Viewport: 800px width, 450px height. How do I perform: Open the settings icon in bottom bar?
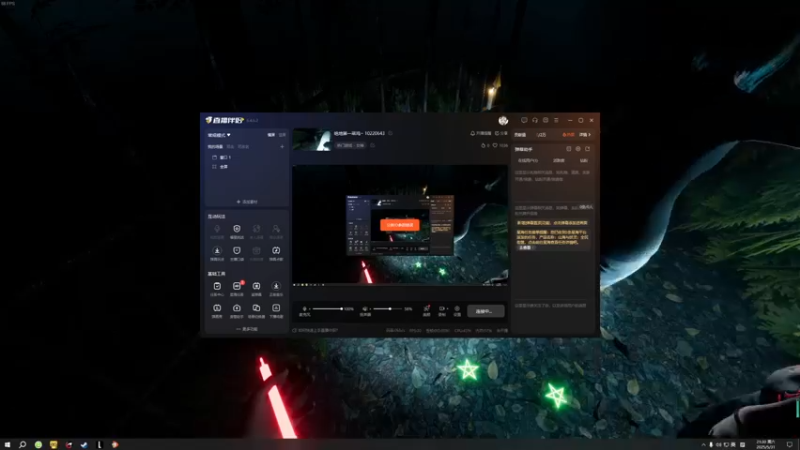pos(457,310)
